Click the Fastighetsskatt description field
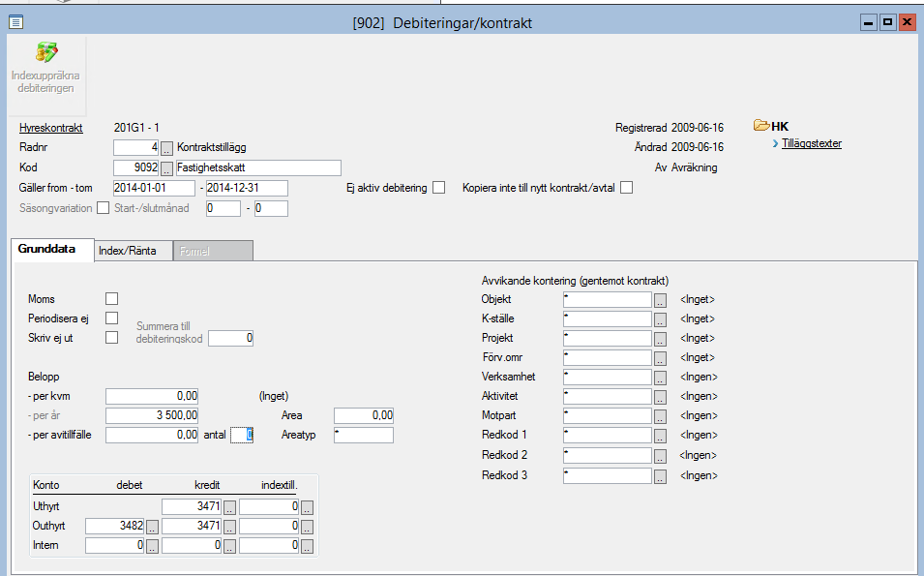Viewport: 924px width, 576px height. (258, 168)
